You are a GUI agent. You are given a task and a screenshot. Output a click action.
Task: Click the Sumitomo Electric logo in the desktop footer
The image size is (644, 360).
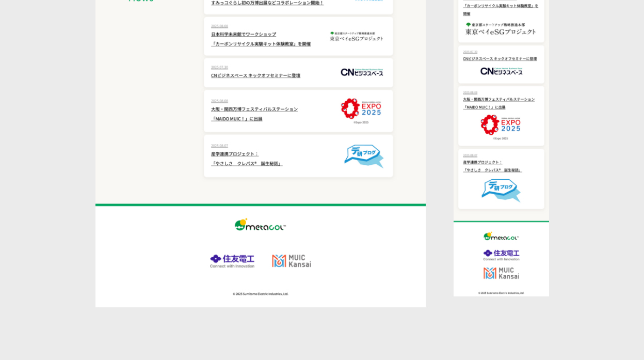[232, 261]
